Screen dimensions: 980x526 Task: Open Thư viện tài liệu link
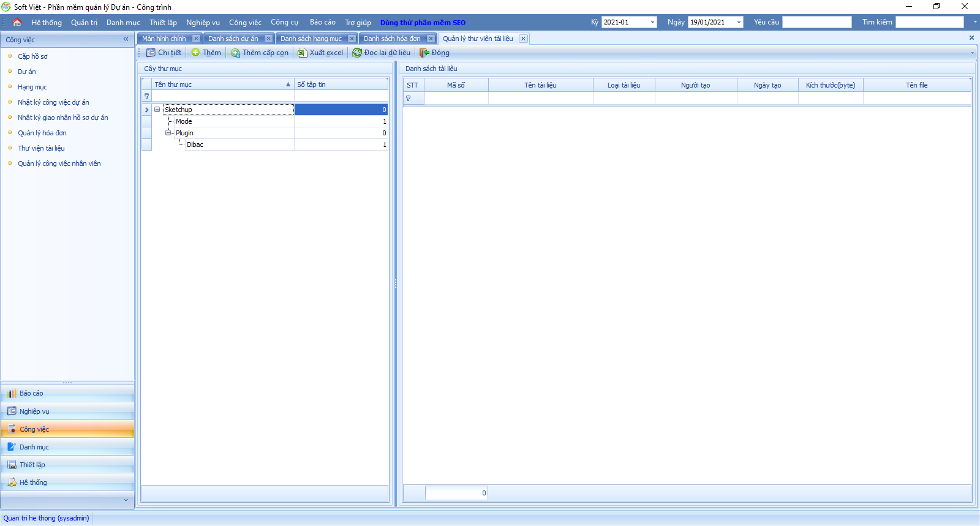[41, 148]
